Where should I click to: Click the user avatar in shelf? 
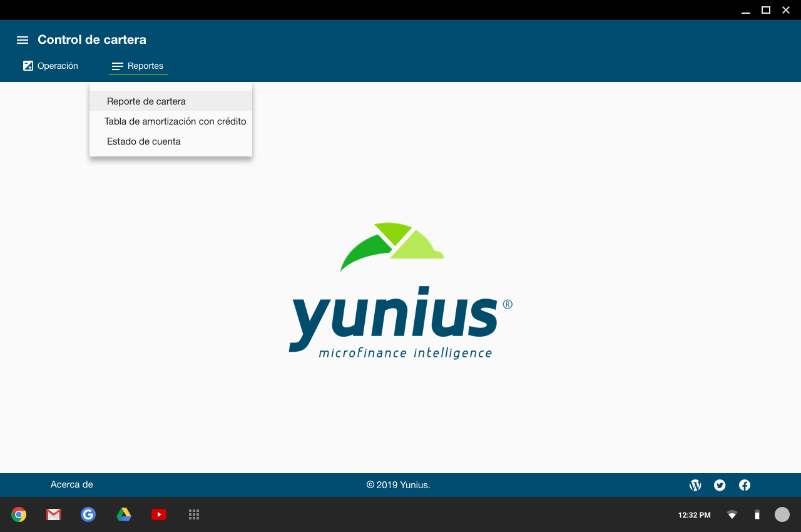(x=782, y=514)
